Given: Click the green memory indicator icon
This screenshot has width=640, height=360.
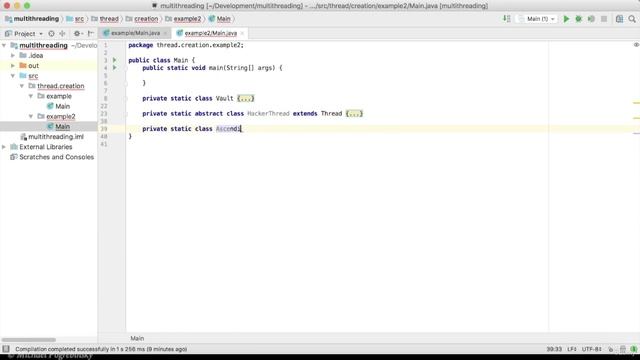Looking at the screenshot, I should [x=633, y=349].
